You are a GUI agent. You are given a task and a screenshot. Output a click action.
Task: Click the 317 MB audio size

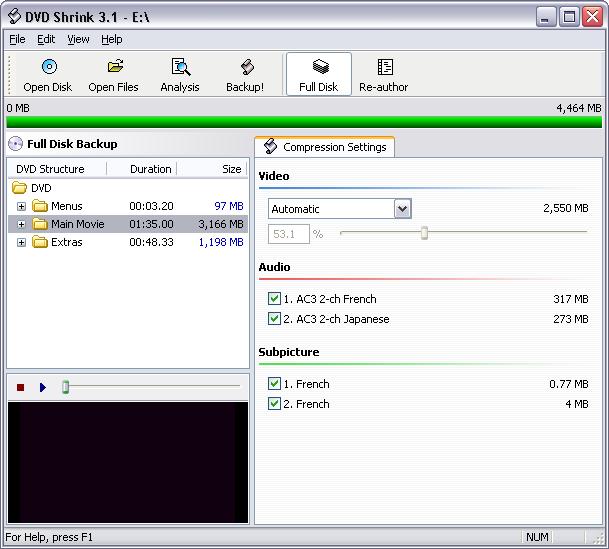571,299
